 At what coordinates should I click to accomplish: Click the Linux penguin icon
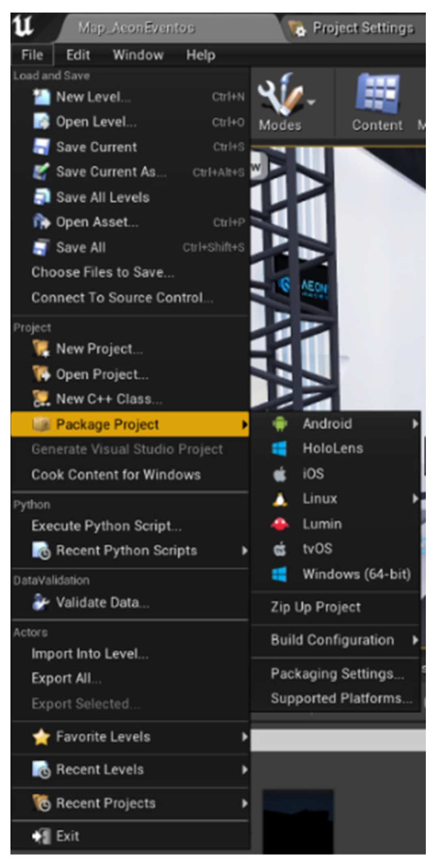point(280,499)
